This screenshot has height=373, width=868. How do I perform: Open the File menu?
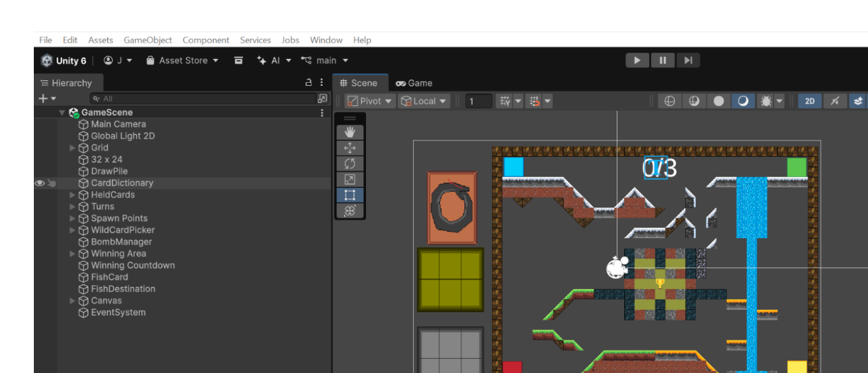45,40
